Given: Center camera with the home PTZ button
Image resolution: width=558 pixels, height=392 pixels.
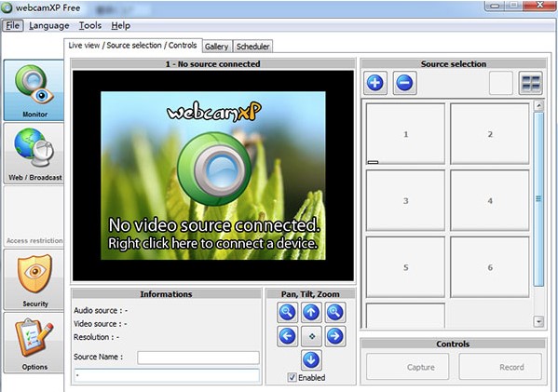Looking at the screenshot, I should click(311, 336).
